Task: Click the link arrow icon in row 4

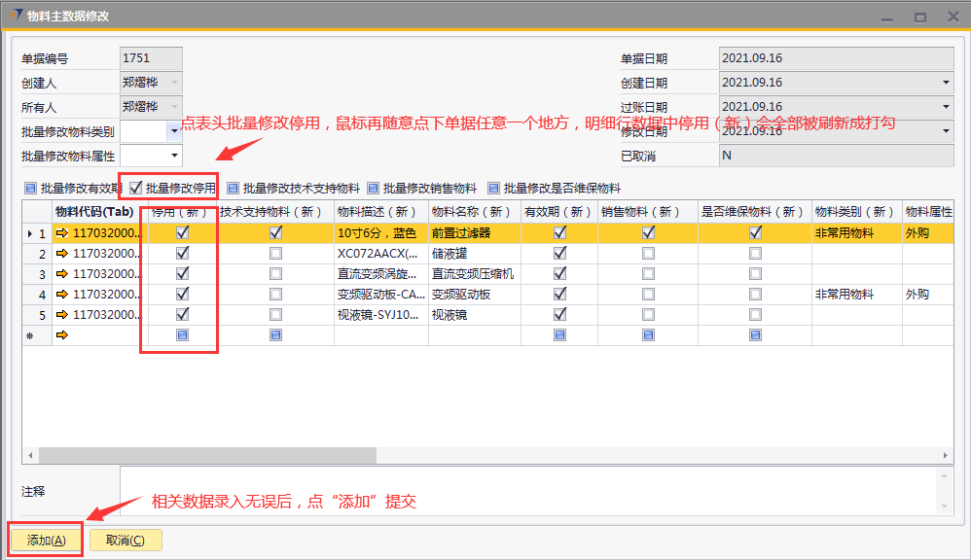Action: click(x=63, y=295)
